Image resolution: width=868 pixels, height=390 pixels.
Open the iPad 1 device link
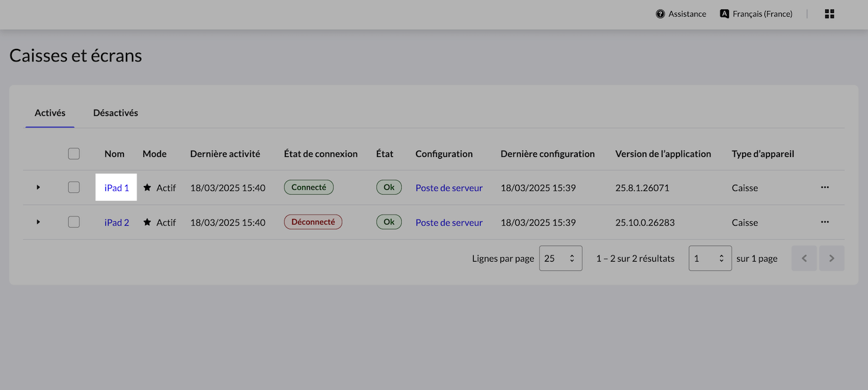click(117, 188)
